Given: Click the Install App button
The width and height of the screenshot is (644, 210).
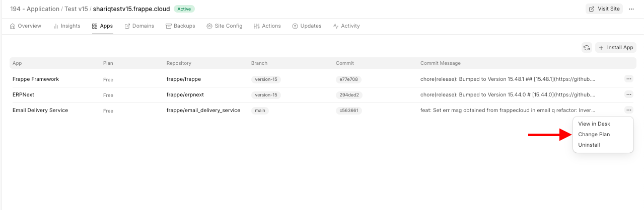Looking at the screenshot, I should (x=616, y=48).
